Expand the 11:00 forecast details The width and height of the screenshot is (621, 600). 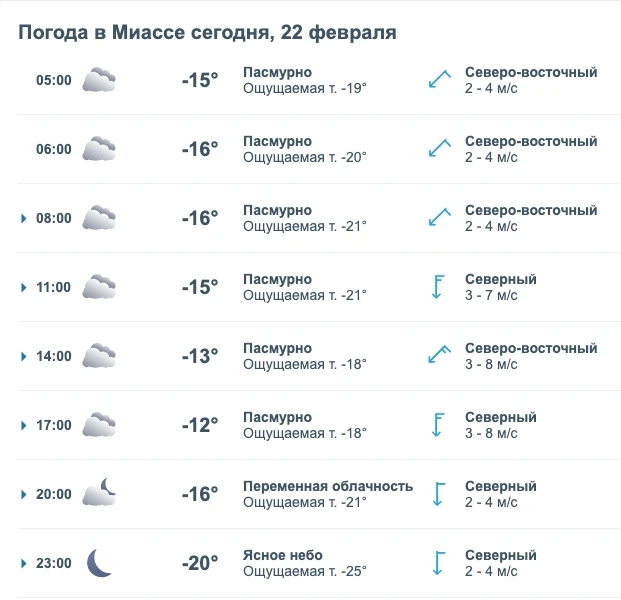(x=24, y=287)
